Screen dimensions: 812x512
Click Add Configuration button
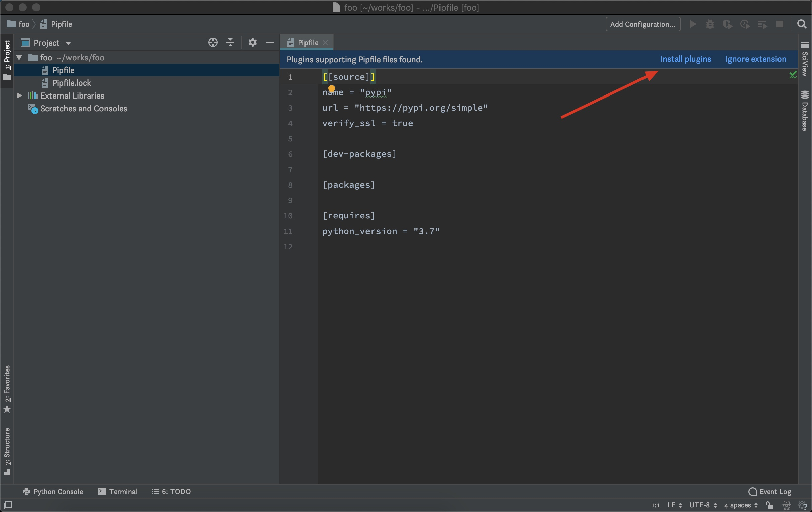(642, 24)
